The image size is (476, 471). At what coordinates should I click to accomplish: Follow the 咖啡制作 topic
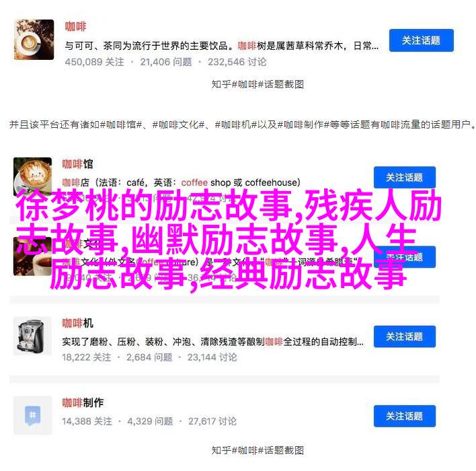pyautogui.click(x=404, y=416)
